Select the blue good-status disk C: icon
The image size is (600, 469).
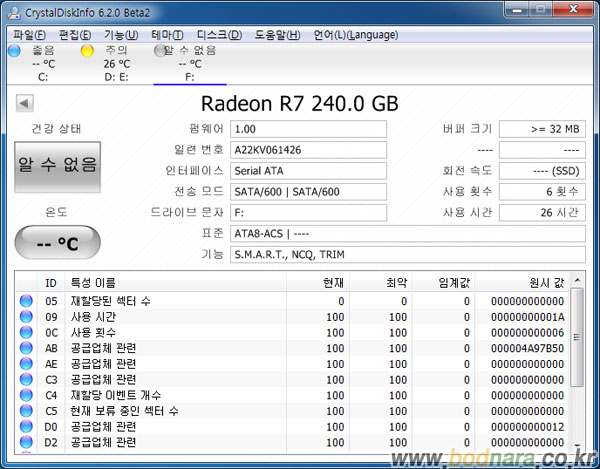tap(14, 50)
